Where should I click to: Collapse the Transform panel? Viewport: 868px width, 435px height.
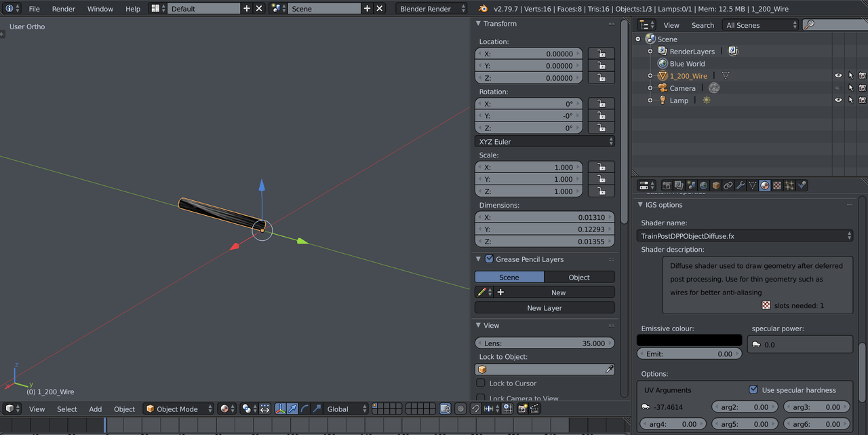click(x=477, y=24)
